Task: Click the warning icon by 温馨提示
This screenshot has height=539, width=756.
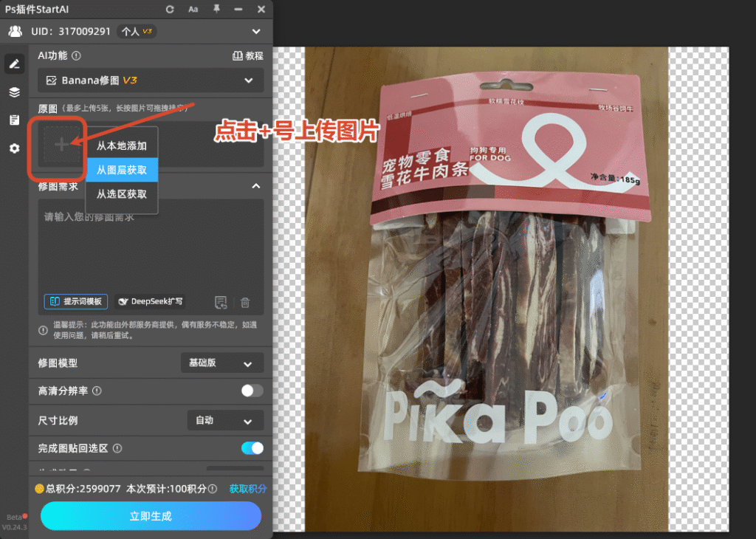Action: tap(43, 330)
